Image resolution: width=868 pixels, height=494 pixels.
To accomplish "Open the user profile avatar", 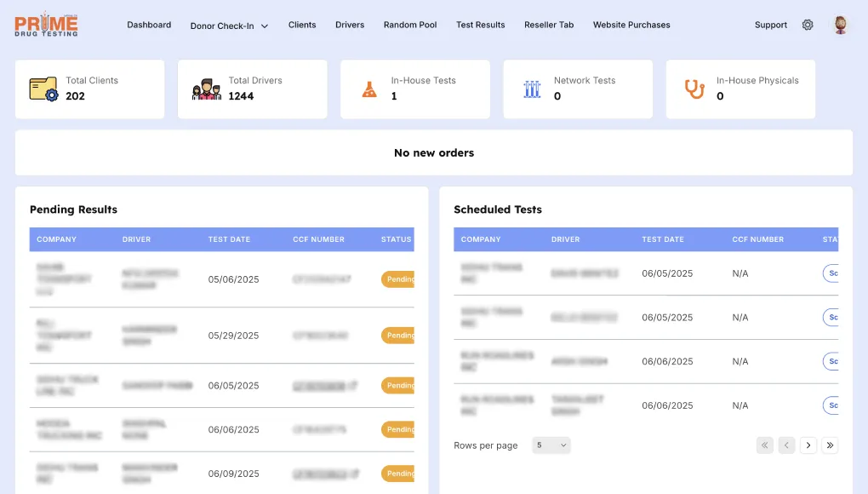I will click(840, 25).
